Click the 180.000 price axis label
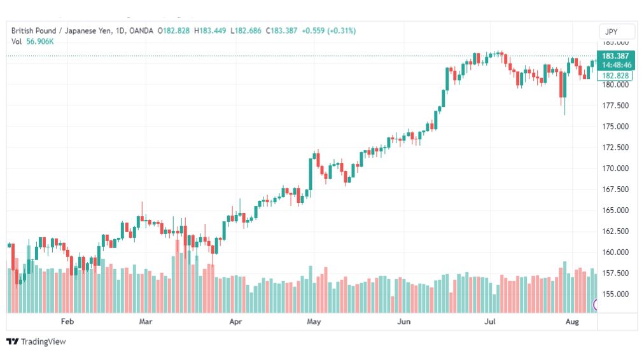The width and height of the screenshot is (644, 353). click(x=615, y=85)
